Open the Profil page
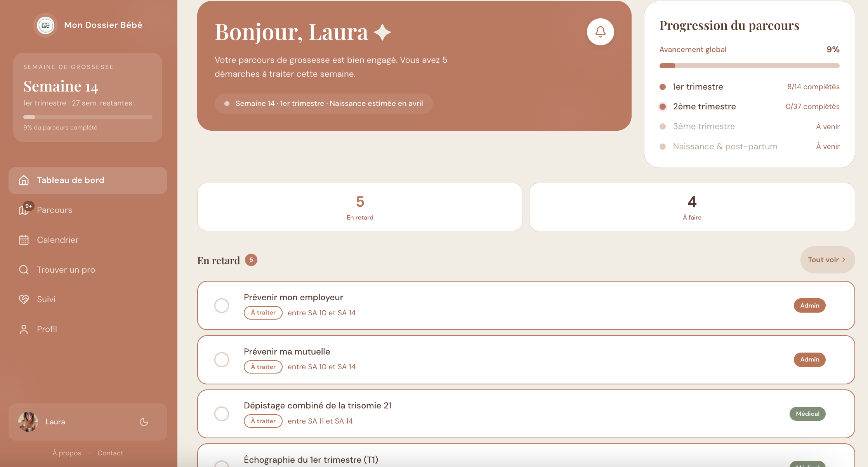868x467 pixels. [x=88, y=329]
